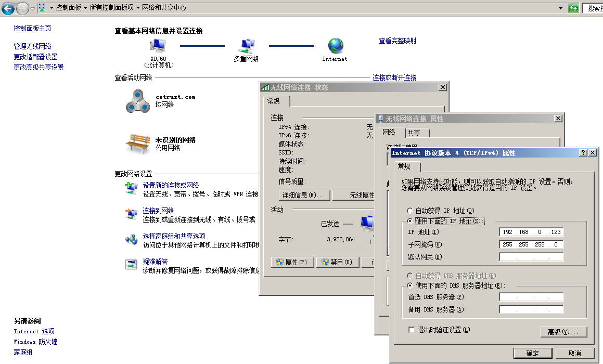Select 使用下面的 DNS 服务器地址 radio button
The image size is (603, 364).
[410, 285]
